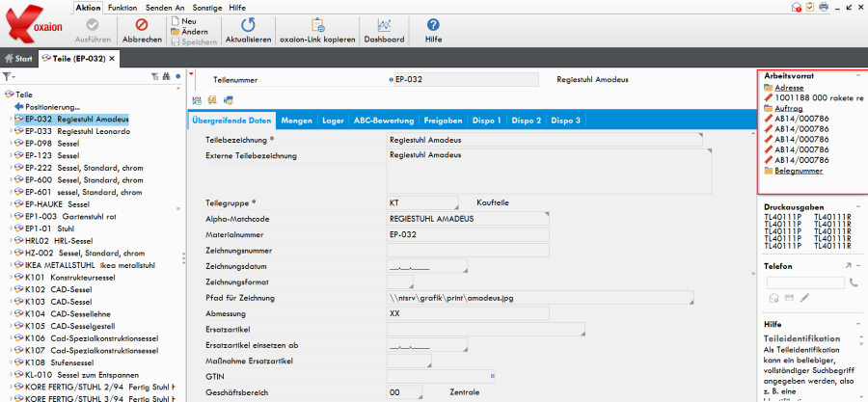Click the Alpha-Matchcode input field
The height and width of the screenshot is (402, 868).
(467, 219)
